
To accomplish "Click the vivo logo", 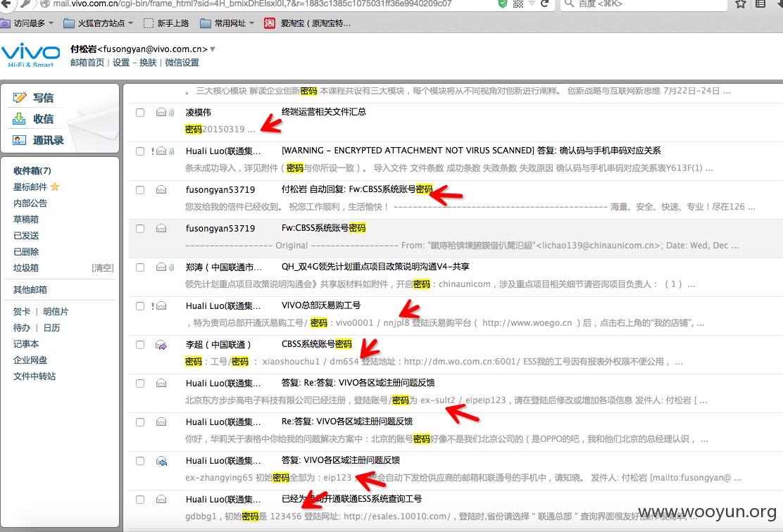I will pos(30,54).
